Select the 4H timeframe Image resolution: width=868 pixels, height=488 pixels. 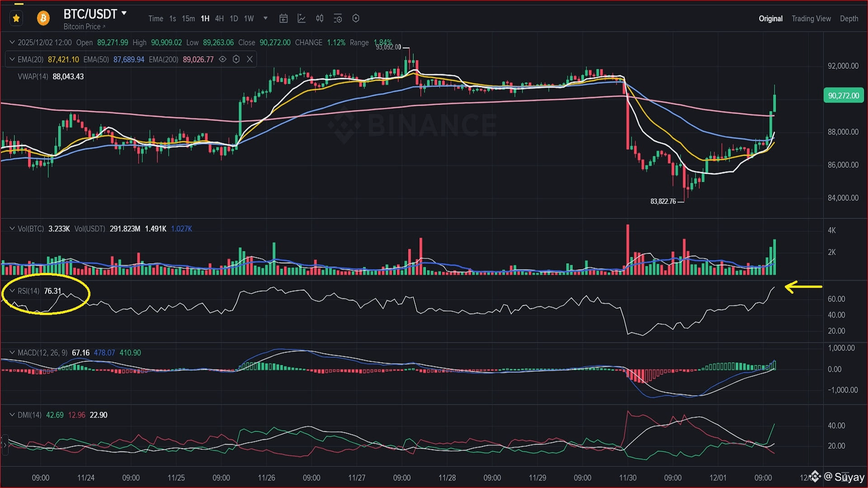219,19
